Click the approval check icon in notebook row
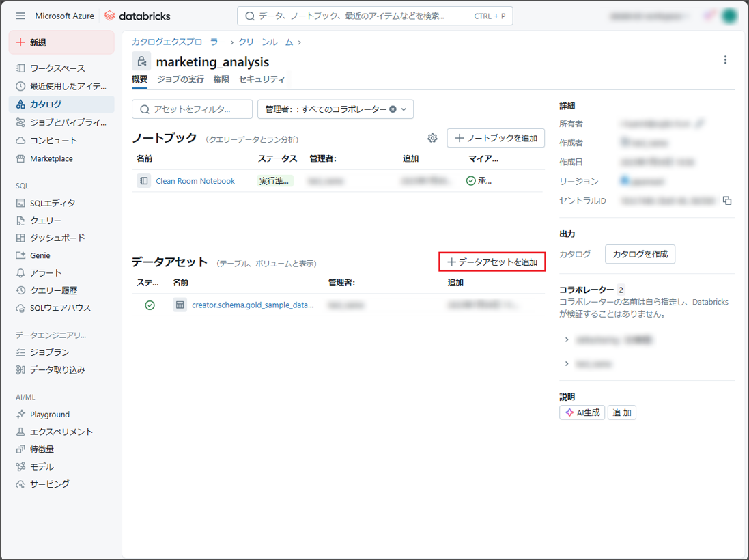The width and height of the screenshot is (749, 560). coord(471,180)
